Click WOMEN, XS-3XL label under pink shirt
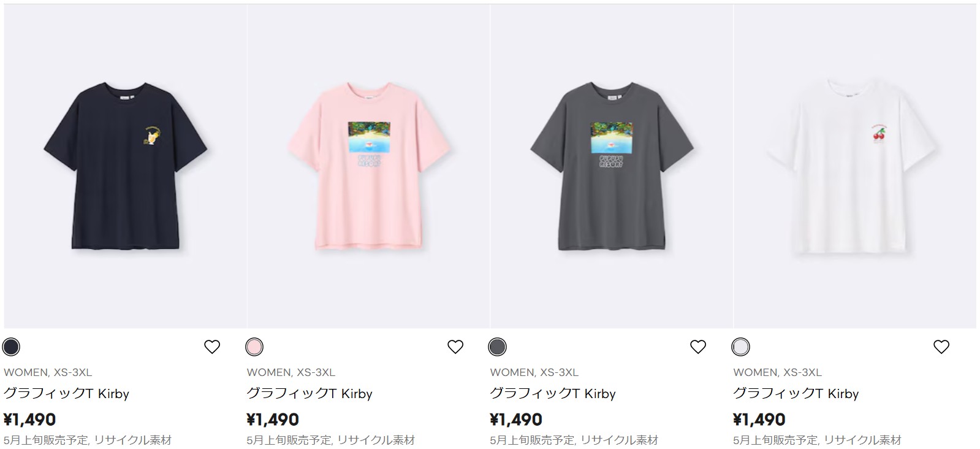The image size is (980, 449). click(x=291, y=372)
